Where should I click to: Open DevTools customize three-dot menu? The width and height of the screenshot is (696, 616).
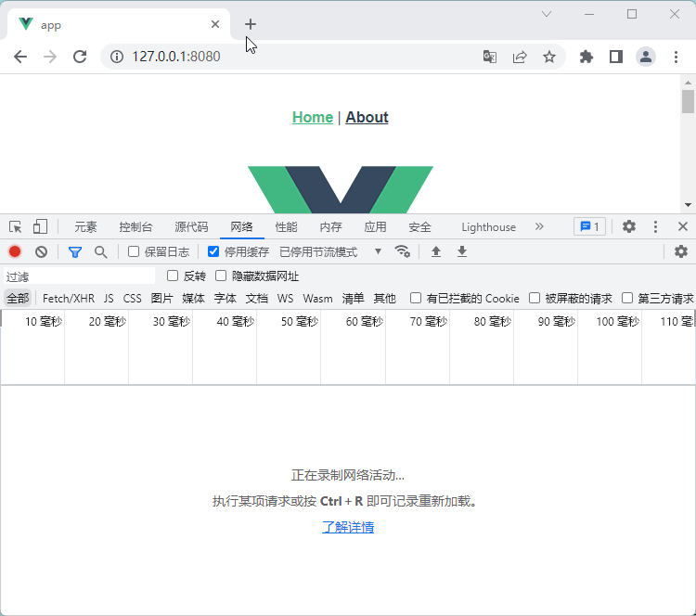[x=655, y=226]
